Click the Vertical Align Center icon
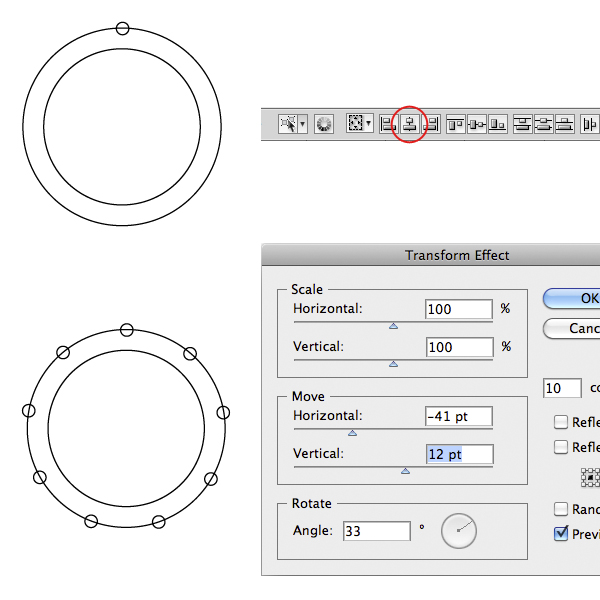Viewport: 600px width, 600px height. click(477, 124)
